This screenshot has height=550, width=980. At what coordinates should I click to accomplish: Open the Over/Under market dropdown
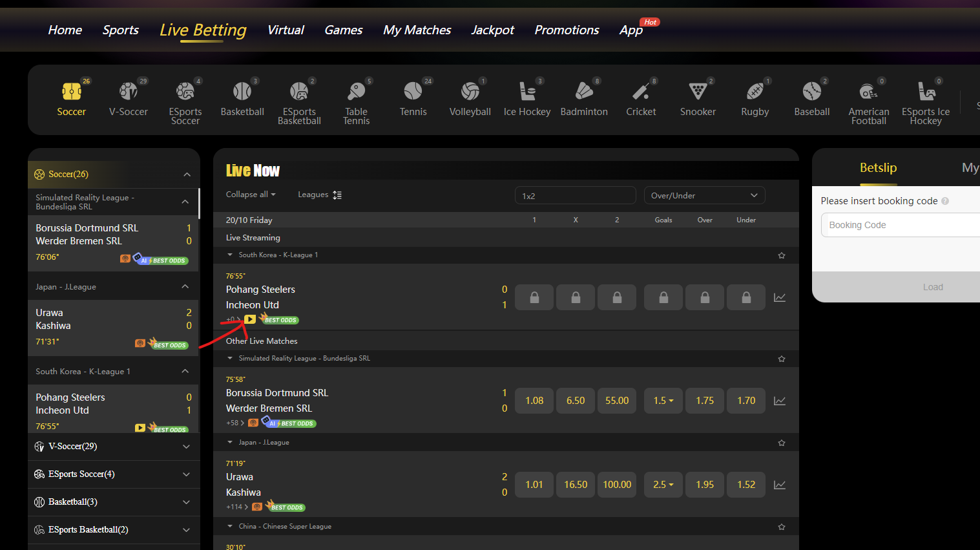pyautogui.click(x=705, y=195)
